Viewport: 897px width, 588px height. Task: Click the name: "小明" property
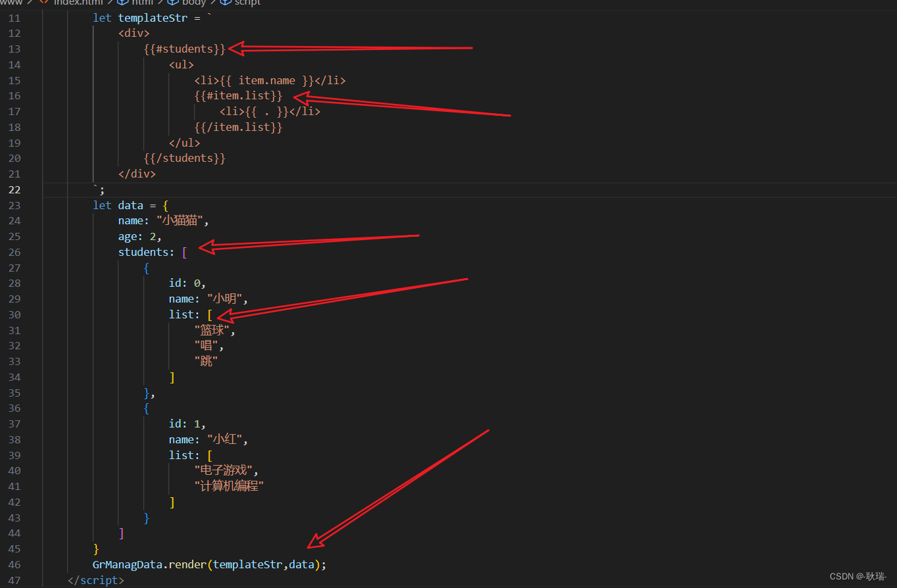208,299
